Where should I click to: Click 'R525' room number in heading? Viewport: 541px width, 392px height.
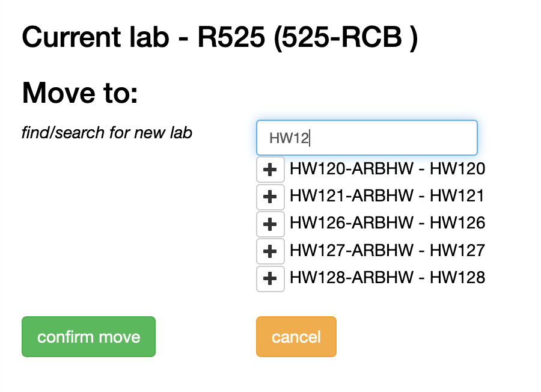(x=231, y=38)
